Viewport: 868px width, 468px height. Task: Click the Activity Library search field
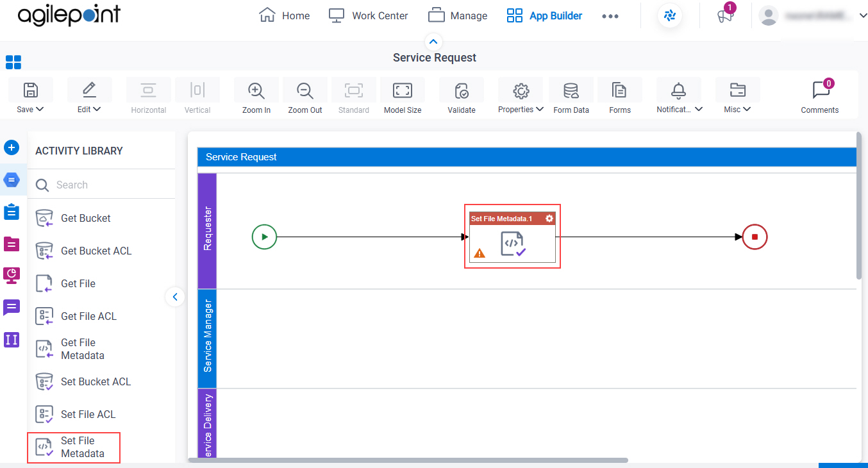tap(103, 185)
